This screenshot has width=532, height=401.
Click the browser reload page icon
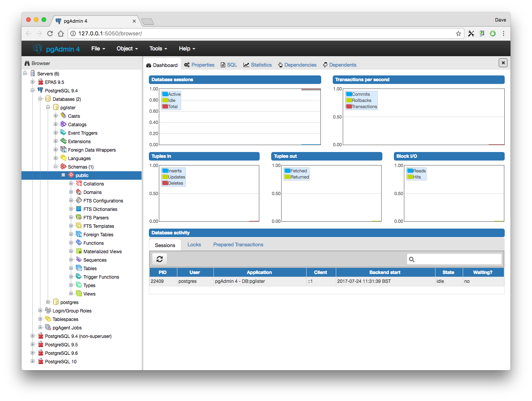50,33
